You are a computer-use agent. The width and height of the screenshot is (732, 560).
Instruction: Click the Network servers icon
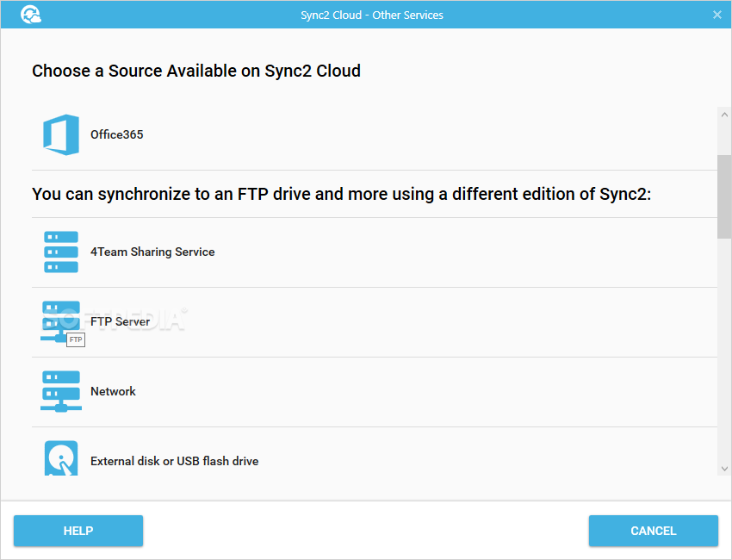61,391
